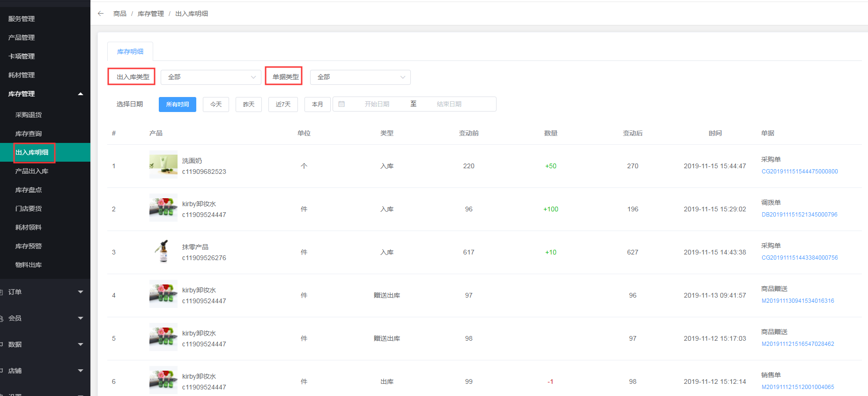Image resolution: width=868 pixels, height=396 pixels.
Task: Click the 库存管理 breadcrumb link
Action: (x=151, y=14)
